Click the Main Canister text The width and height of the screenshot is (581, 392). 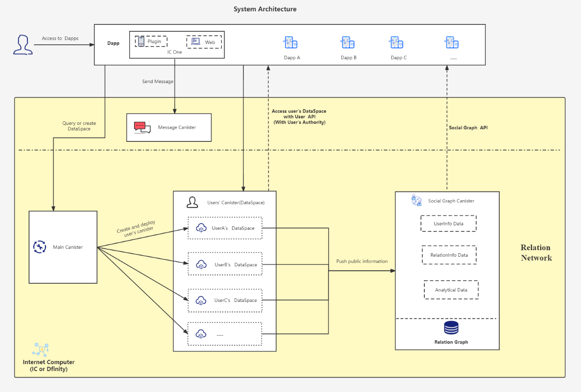point(68,247)
